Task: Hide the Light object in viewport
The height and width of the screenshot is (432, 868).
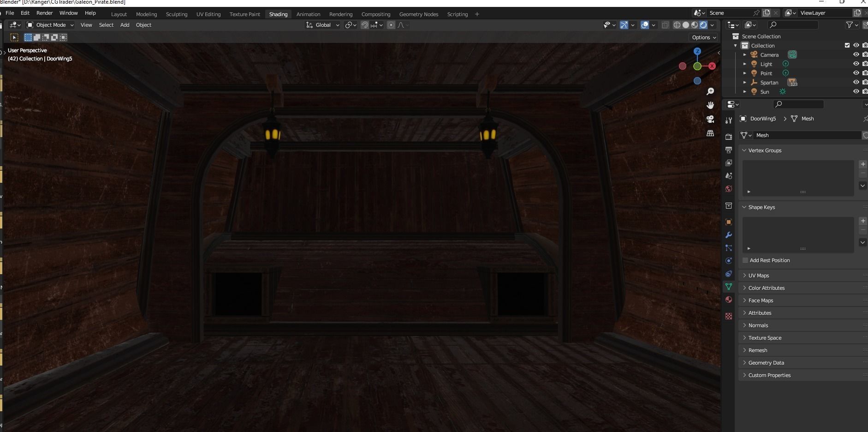Action: [856, 64]
